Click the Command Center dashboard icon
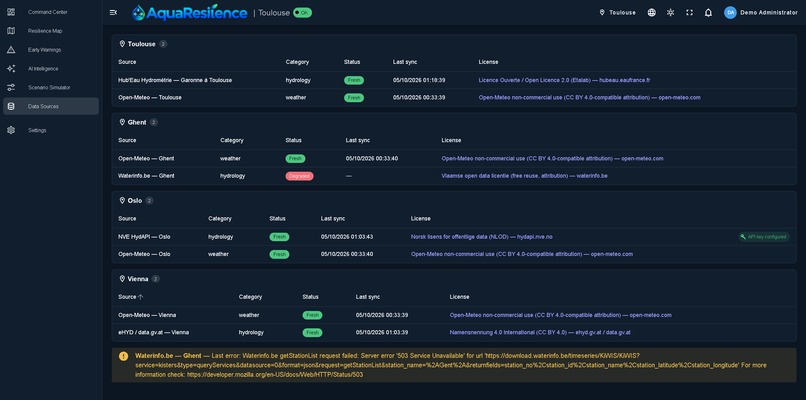The width and height of the screenshot is (806, 400). [x=11, y=12]
